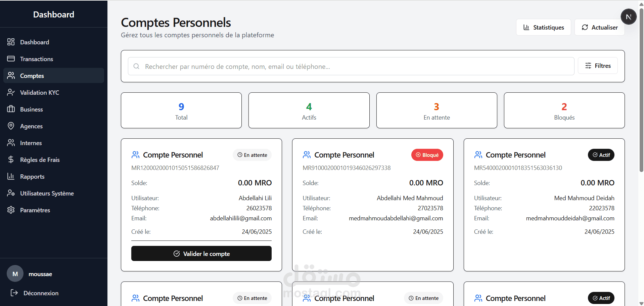Go to Transactions page
The width and height of the screenshot is (644, 306).
pyautogui.click(x=54, y=59)
